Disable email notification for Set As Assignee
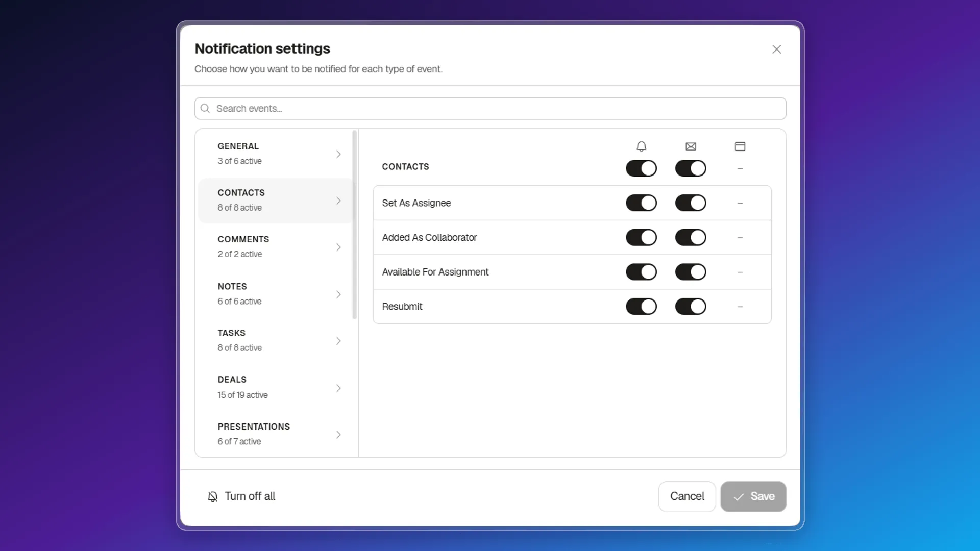Viewport: 980px width, 551px height. coord(691,203)
